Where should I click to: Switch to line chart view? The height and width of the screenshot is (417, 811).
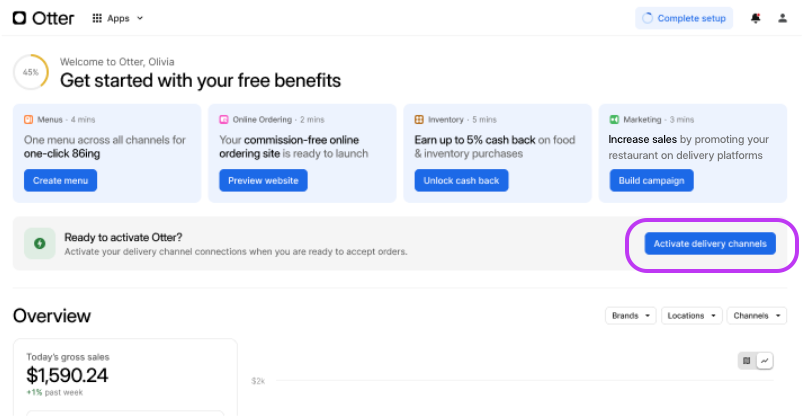coord(765,361)
